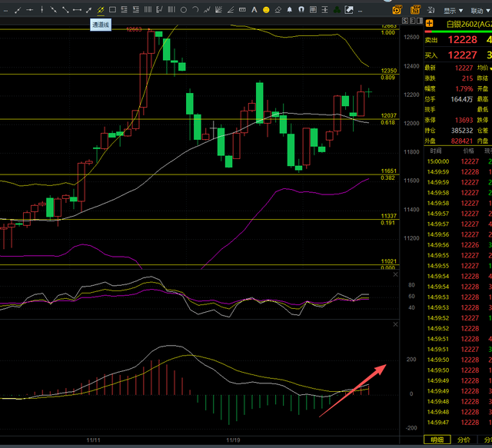Select the arrow drawing tool
This screenshot has height=448, width=492.
coord(89,10)
